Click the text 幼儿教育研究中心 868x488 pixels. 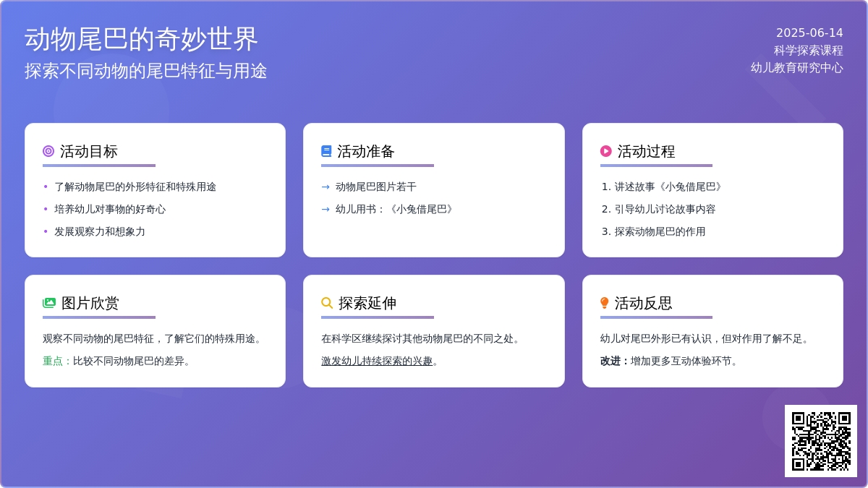tap(797, 67)
